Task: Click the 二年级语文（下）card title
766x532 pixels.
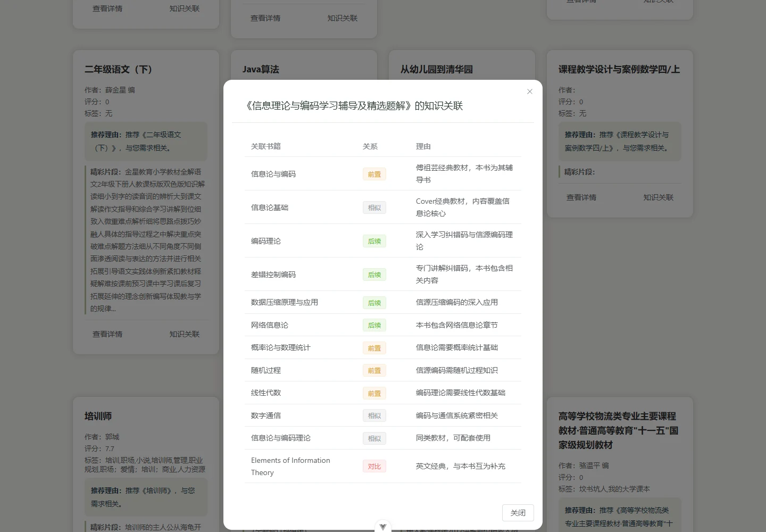Action: click(x=119, y=69)
